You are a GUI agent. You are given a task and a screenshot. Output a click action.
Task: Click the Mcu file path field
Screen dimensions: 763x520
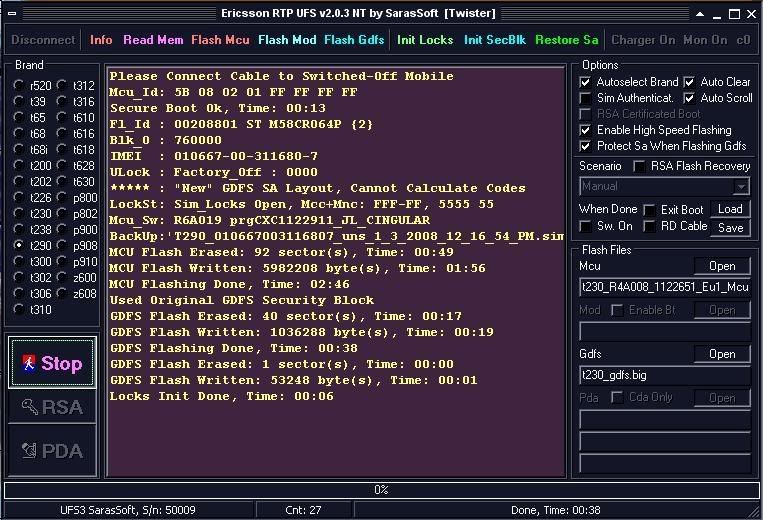tap(665, 287)
